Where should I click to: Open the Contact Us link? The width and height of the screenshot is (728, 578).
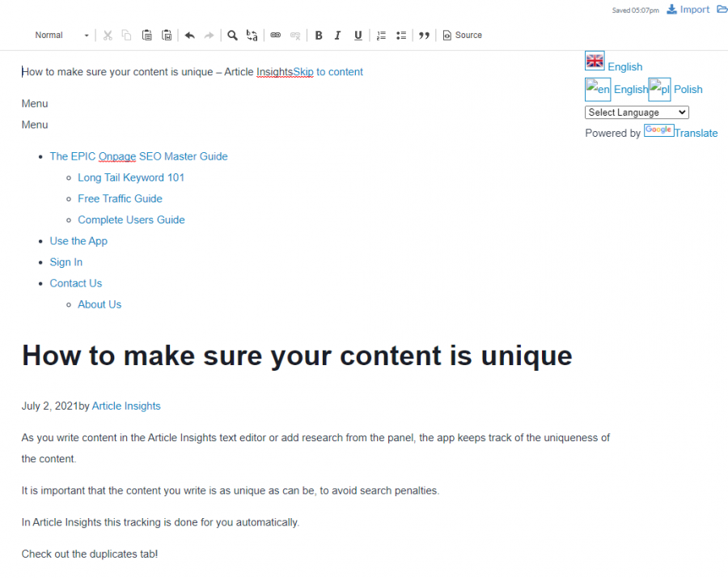pyautogui.click(x=76, y=283)
